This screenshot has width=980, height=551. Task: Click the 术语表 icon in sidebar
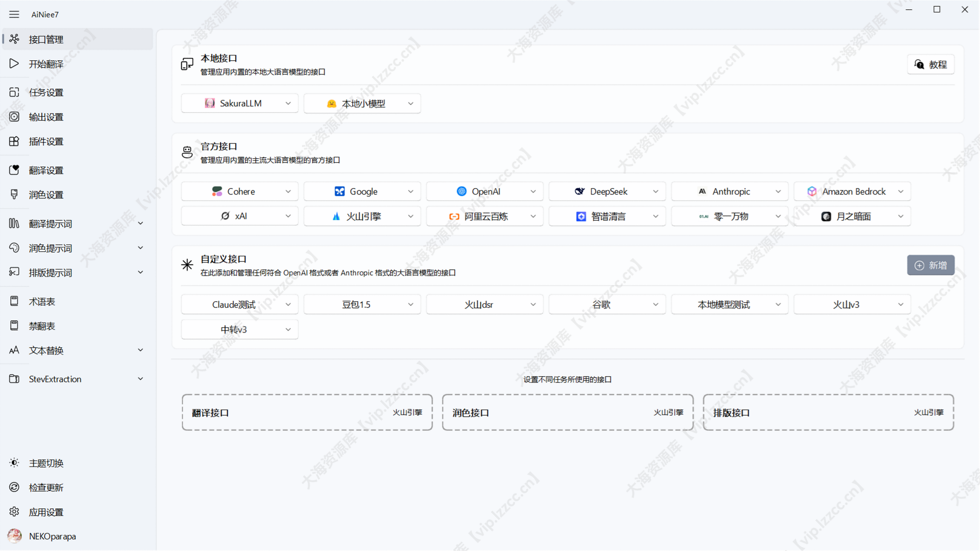coord(14,301)
